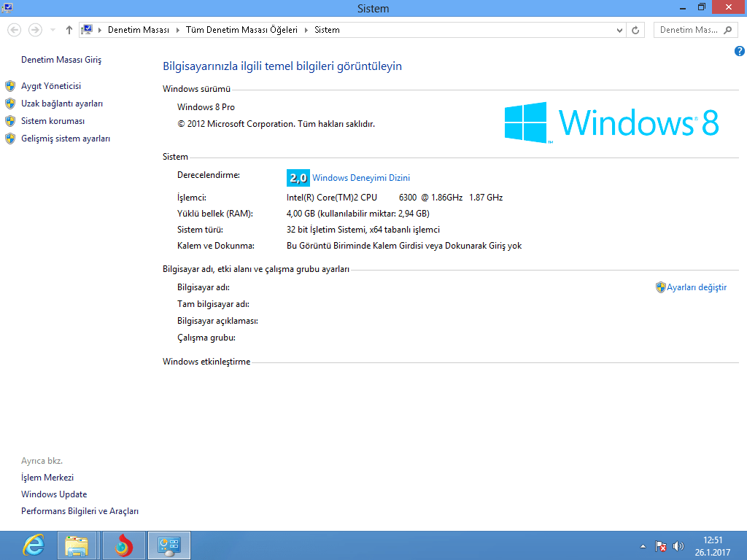The image size is (747, 560).
Task: Launch Internet Explorer from the taskbar
Action: click(34, 545)
